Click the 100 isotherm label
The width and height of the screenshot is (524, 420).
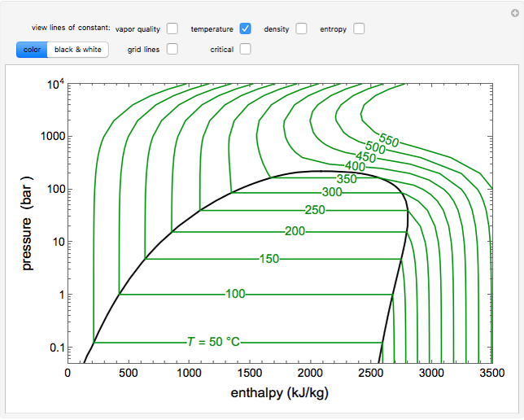(235, 294)
